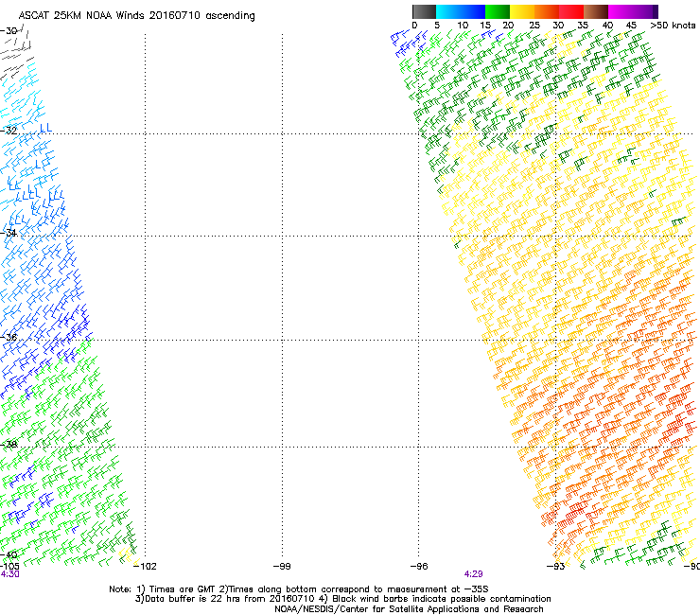
Task: Click the title text 'ASCAT 25KM NOAA Winds 20160710 ascending'
Action: 136,15
